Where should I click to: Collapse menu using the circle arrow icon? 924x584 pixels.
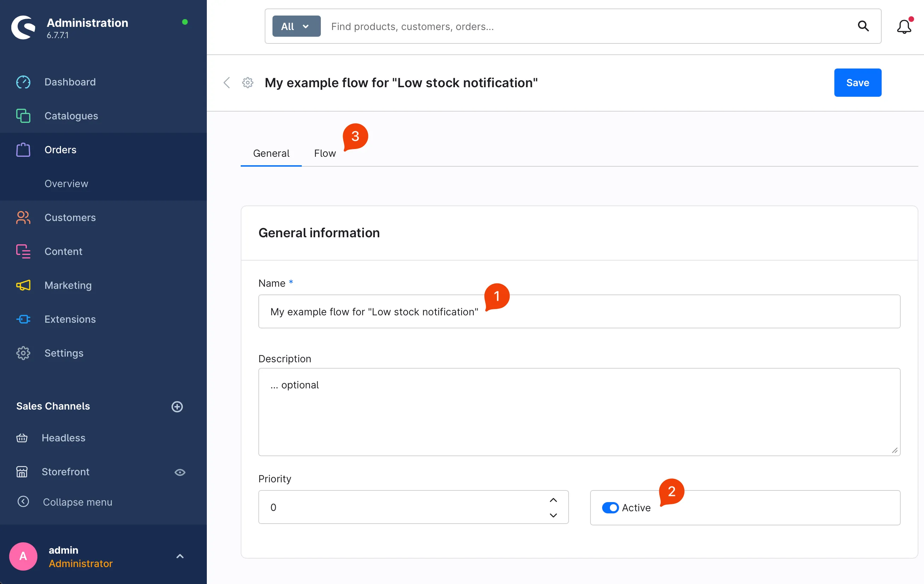click(x=23, y=501)
